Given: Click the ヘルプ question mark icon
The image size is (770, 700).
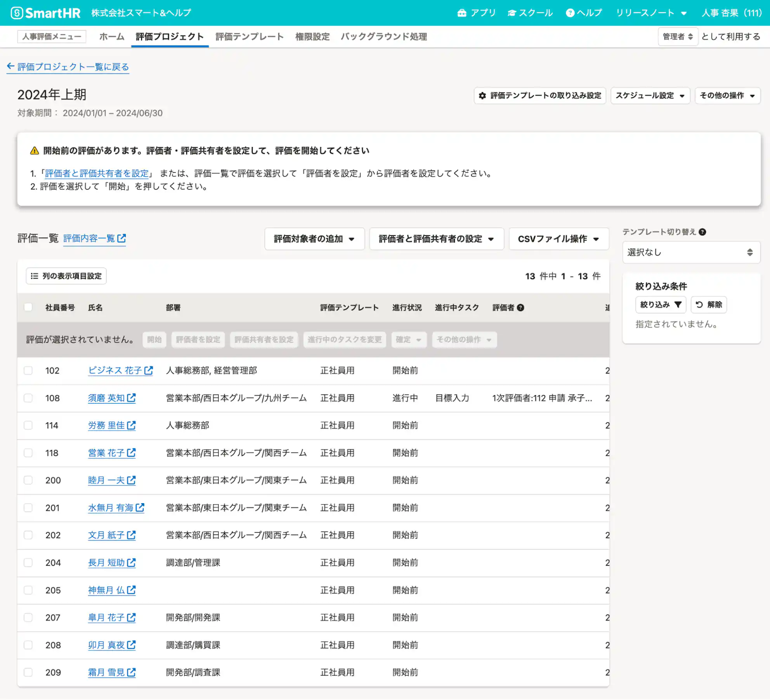Looking at the screenshot, I should [x=570, y=13].
